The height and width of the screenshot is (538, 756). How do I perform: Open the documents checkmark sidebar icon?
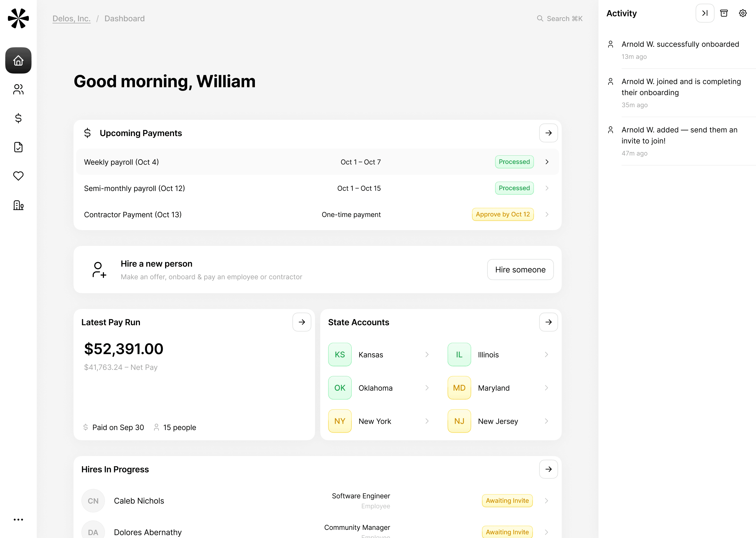(x=18, y=147)
